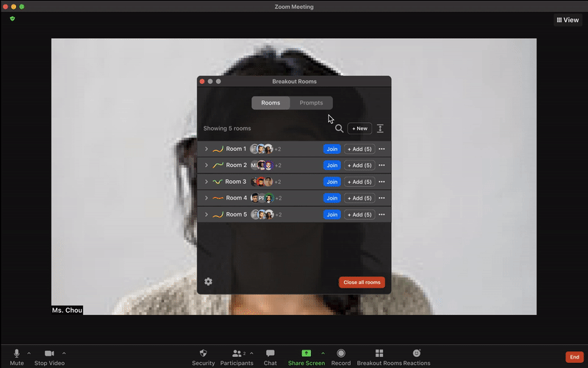The height and width of the screenshot is (368, 588).
Task: Open the Security shield menu
Action: (x=204, y=357)
